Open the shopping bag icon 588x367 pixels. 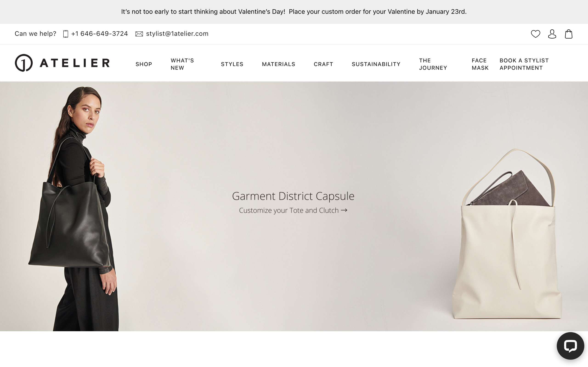coord(568,34)
